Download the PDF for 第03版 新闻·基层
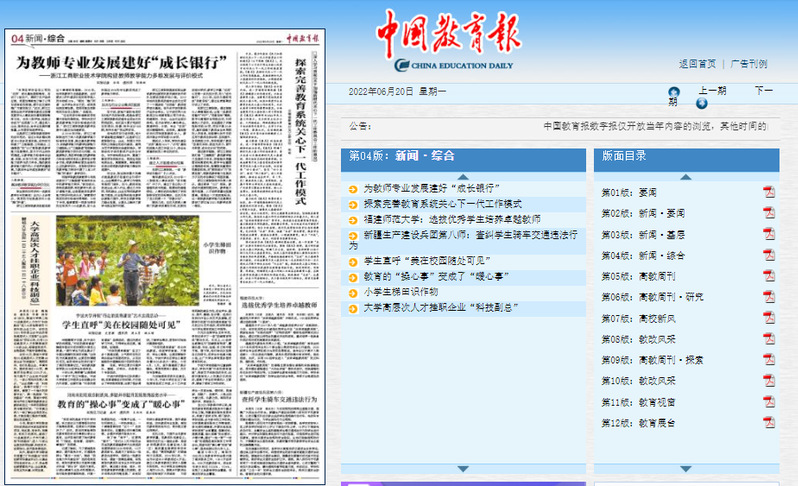This screenshot has width=798, height=486. point(769,234)
